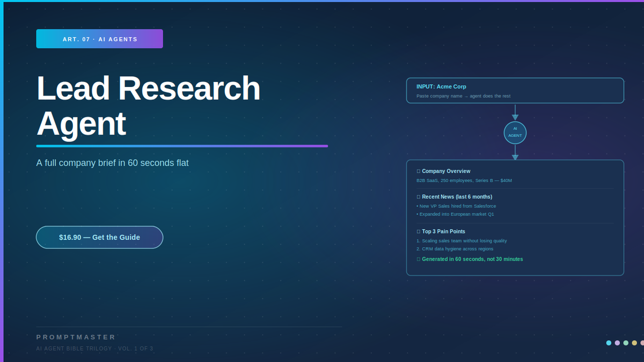The height and width of the screenshot is (362, 644).
Task: Click the cyan dot at bottom right
Action: click(609, 343)
